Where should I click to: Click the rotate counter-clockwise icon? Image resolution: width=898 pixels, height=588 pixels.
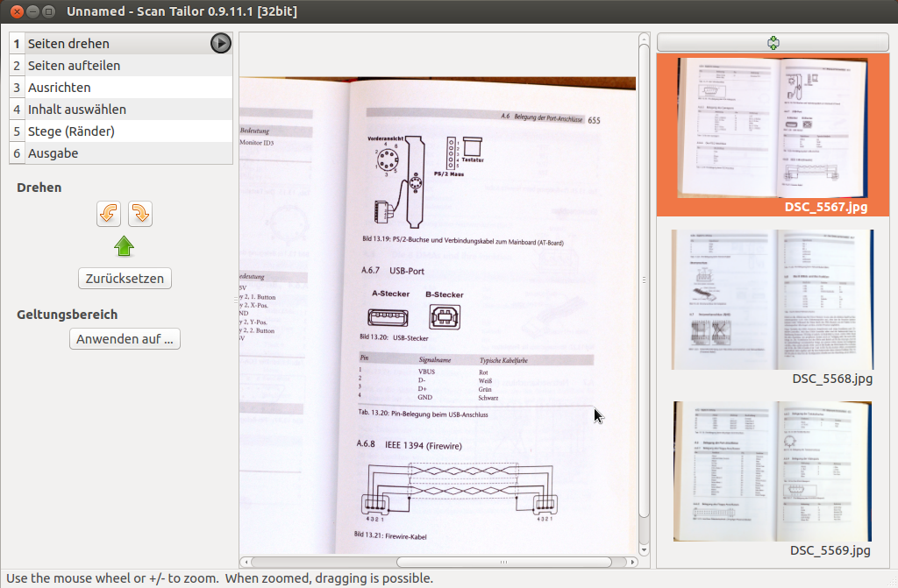pyautogui.click(x=109, y=213)
